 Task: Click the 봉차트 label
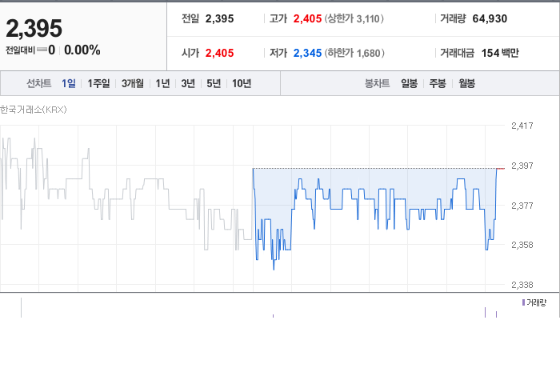click(x=377, y=83)
